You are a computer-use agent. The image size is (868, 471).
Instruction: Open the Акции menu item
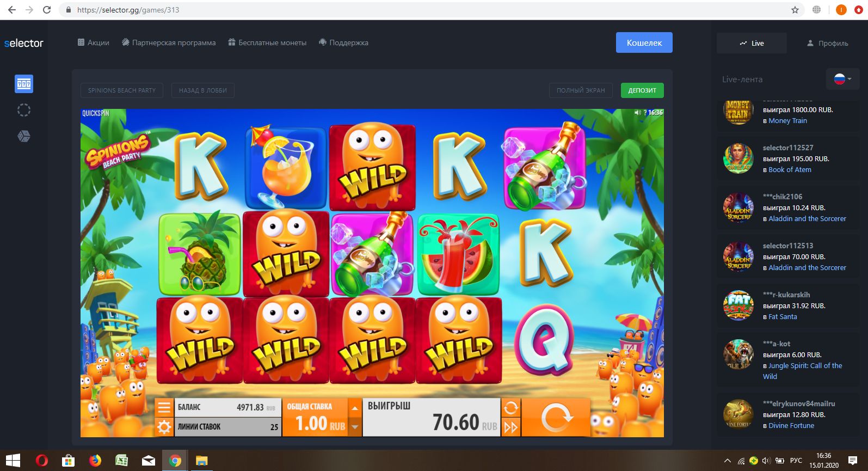(x=93, y=42)
